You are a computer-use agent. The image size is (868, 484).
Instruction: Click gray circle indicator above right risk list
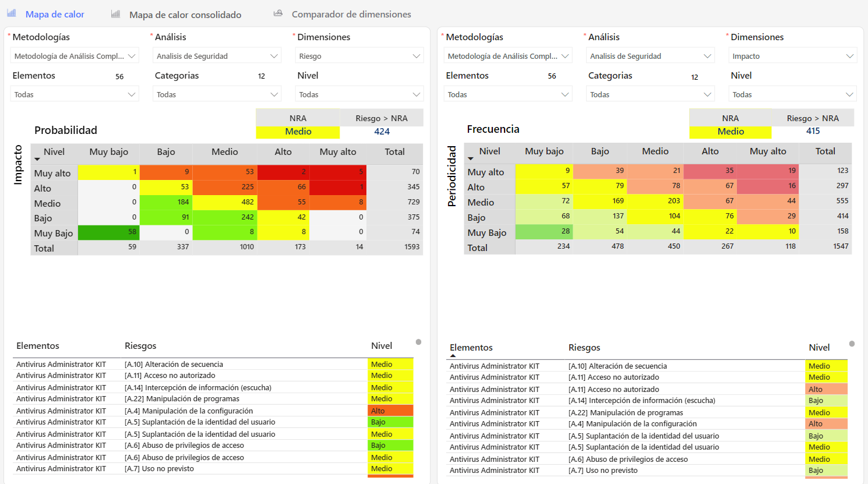point(852,344)
